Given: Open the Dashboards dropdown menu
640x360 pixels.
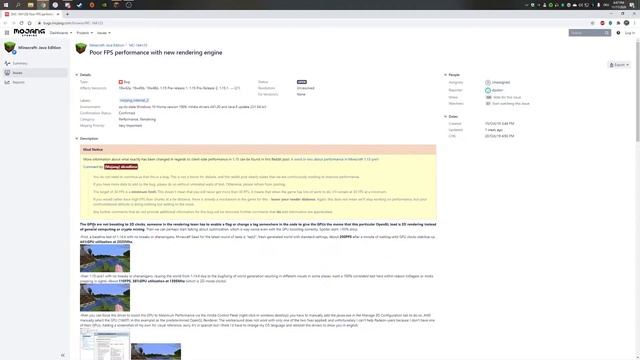Looking at the screenshot, I should click(61, 33).
